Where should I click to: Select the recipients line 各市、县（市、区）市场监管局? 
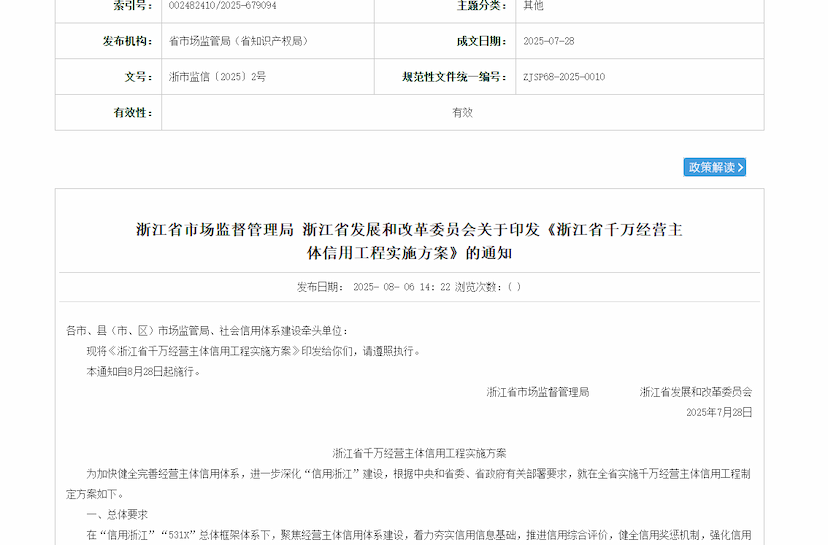click(x=207, y=331)
